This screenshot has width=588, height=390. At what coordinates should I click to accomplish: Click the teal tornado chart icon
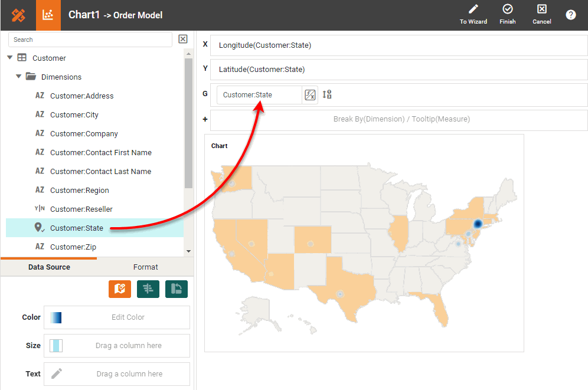pos(148,289)
